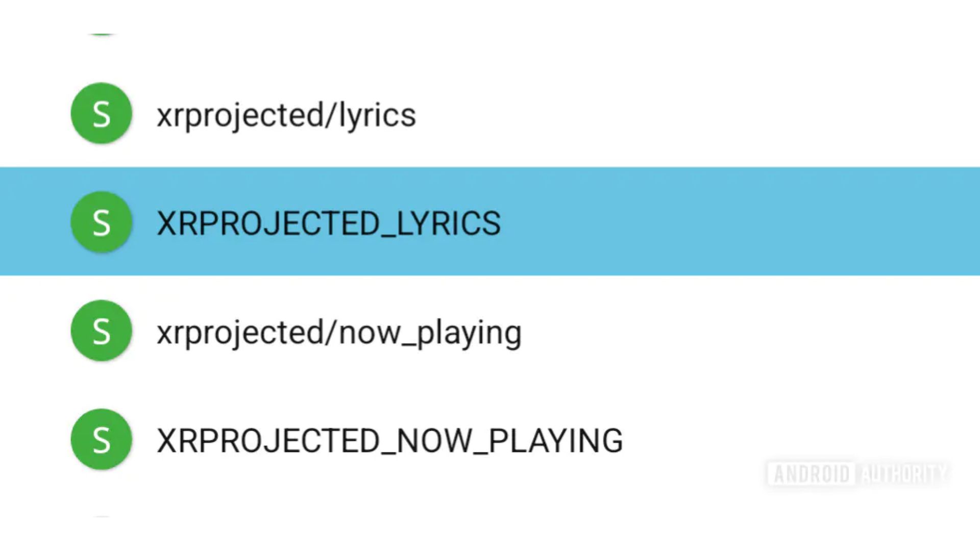Open the xrprojected/now_playing text entry
The height and width of the screenshot is (551, 980).
(x=339, y=333)
